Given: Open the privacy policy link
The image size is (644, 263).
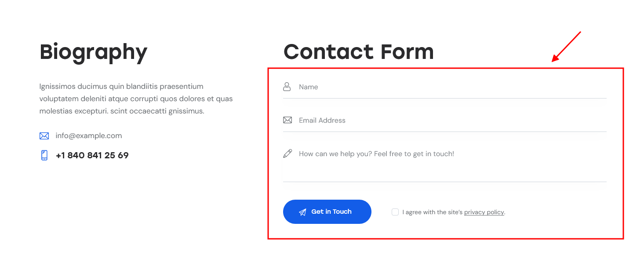Looking at the screenshot, I should tap(484, 212).
